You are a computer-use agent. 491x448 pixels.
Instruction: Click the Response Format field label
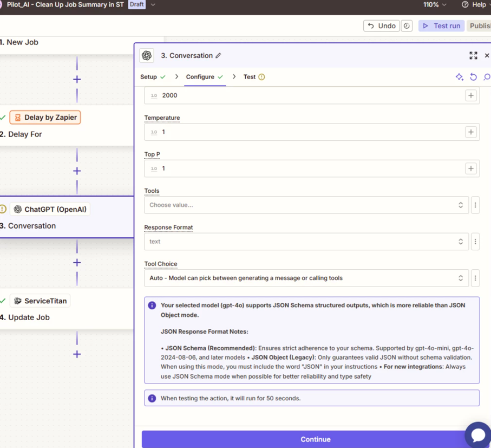(x=168, y=227)
